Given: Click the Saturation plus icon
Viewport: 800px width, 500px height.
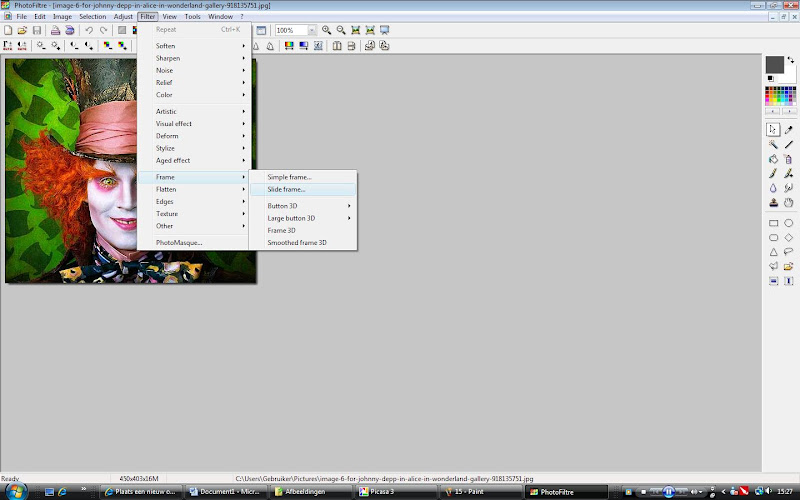Looking at the screenshot, I should [122, 46].
